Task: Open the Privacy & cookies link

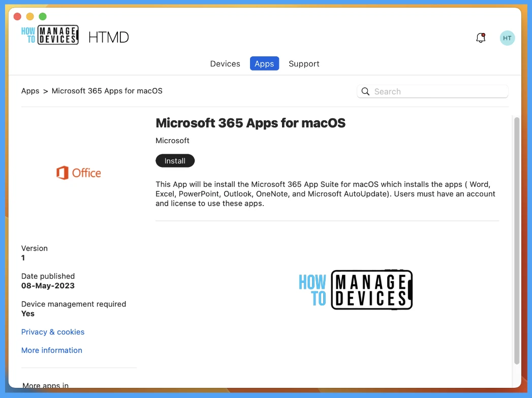Action: (52, 332)
